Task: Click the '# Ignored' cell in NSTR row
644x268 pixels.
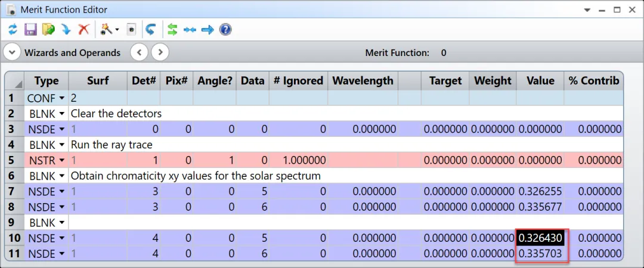Action: (x=298, y=160)
